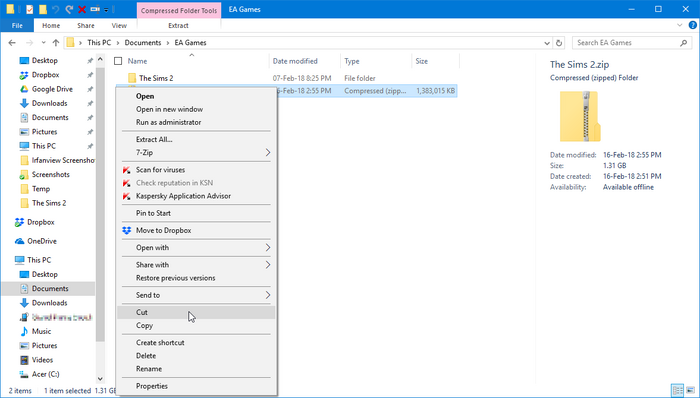The image size is (700, 398).
Task: Open the recent locations dropdown arrow
Action: click(x=43, y=43)
